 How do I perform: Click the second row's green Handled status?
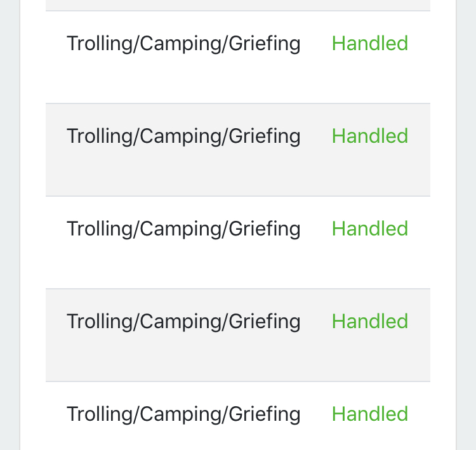(370, 136)
